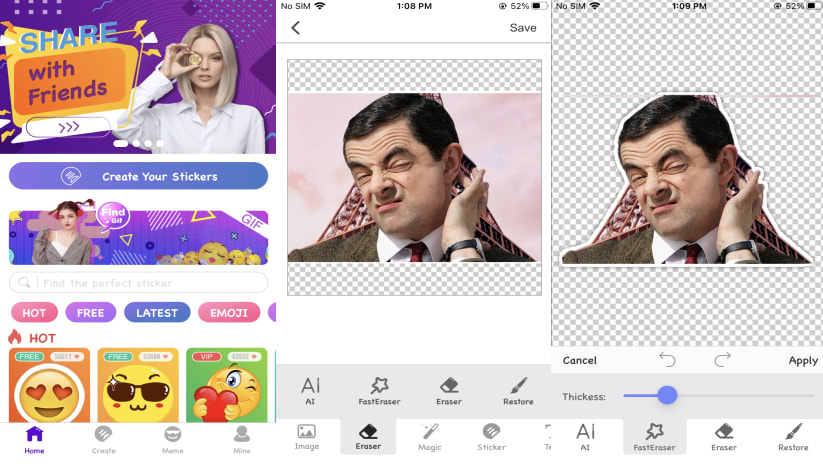Select the LATEST category pill
Screen dimensions: 823x468
[157, 313]
